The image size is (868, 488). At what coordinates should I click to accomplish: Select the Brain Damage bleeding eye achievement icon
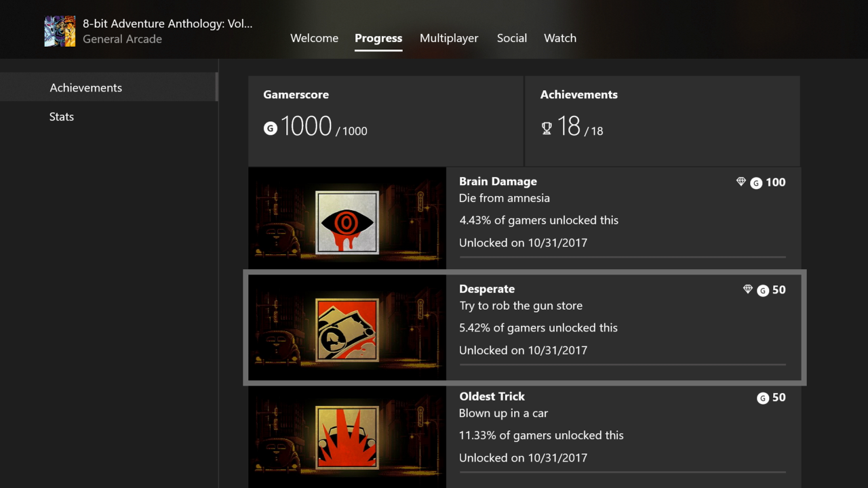coord(347,222)
